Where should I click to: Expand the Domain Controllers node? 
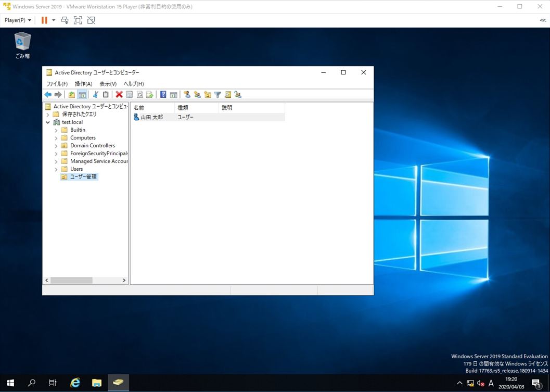[56, 146]
